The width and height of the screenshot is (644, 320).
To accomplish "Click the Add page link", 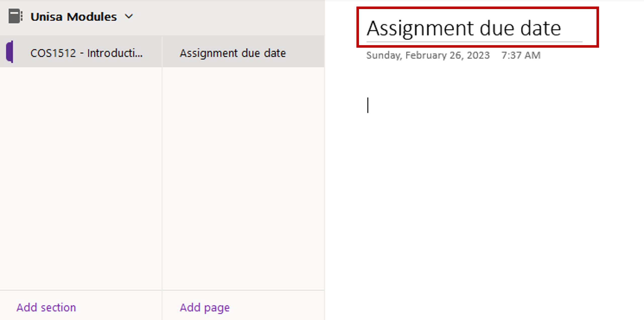I will point(205,307).
